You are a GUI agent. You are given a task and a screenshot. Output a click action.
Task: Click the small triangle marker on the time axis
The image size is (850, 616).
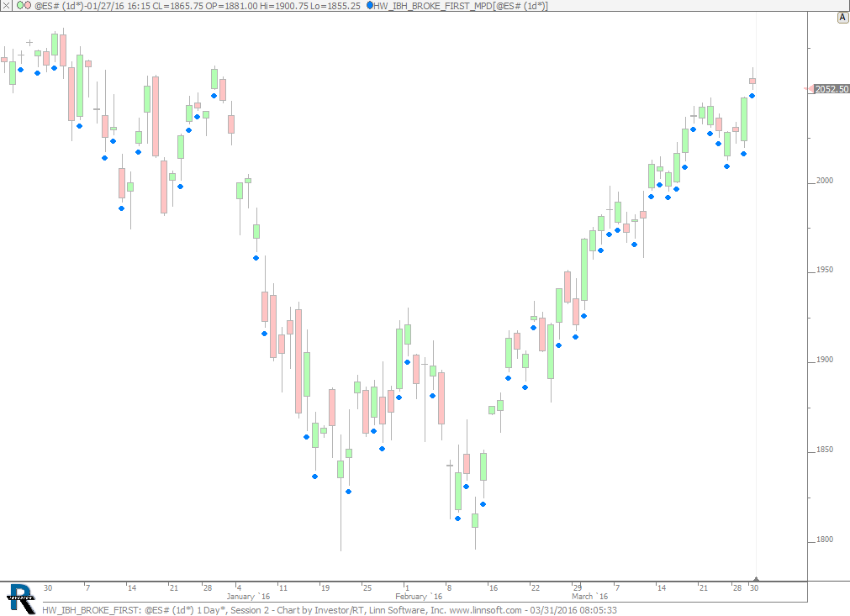[x=756, y=579]
